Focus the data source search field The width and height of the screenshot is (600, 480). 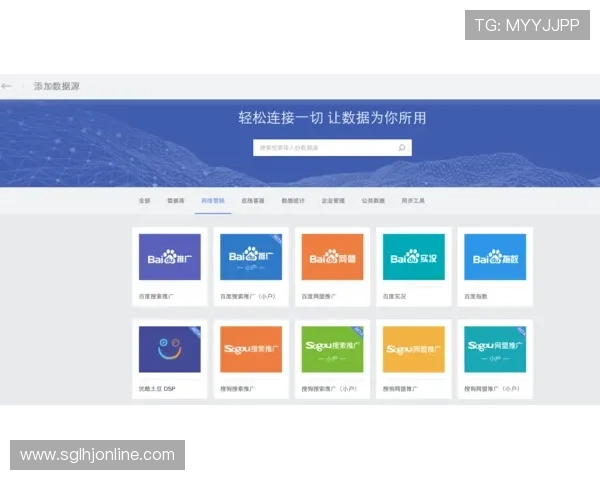point(332,148)
